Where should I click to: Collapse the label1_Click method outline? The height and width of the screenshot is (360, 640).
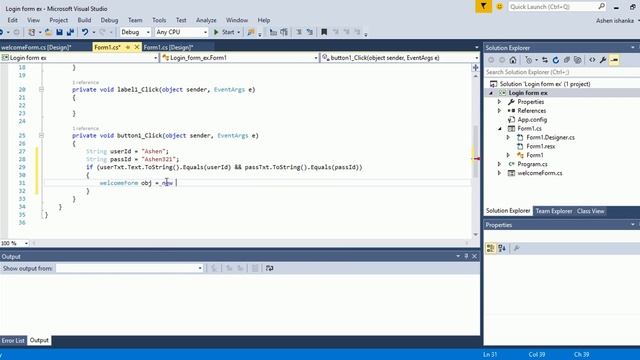[x=41, y=89]
